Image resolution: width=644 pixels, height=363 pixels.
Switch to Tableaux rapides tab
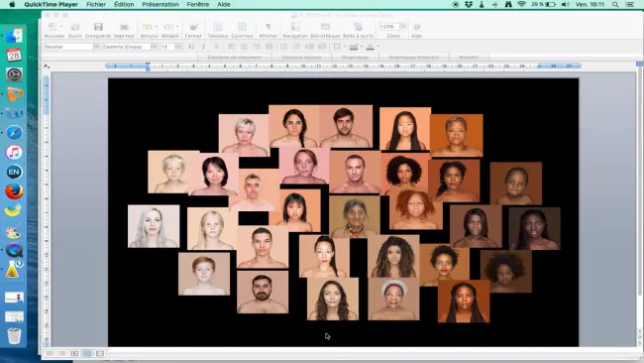click(301, 58)
